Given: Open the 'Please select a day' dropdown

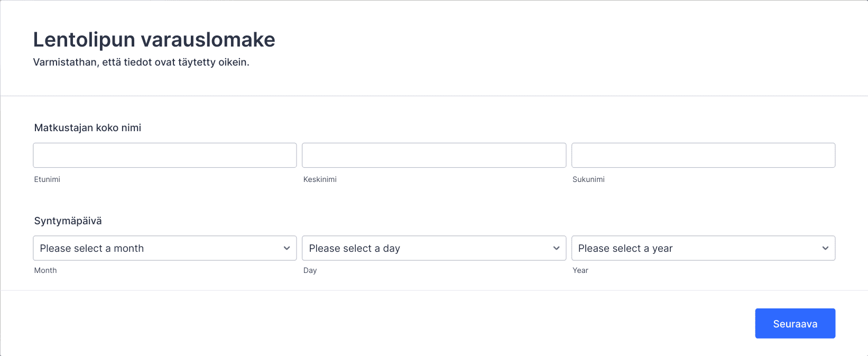Looking at the screenshot, I should point(434,248).
